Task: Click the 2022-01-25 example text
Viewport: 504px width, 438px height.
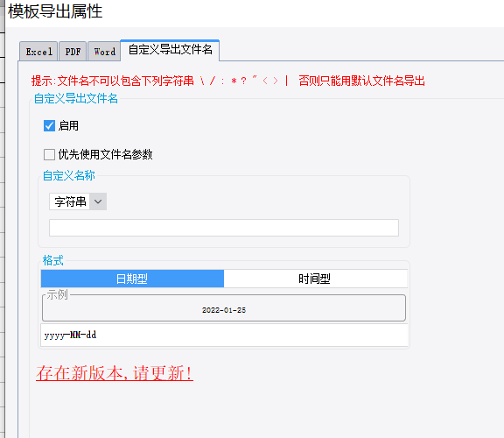Action: pos(224,310)
